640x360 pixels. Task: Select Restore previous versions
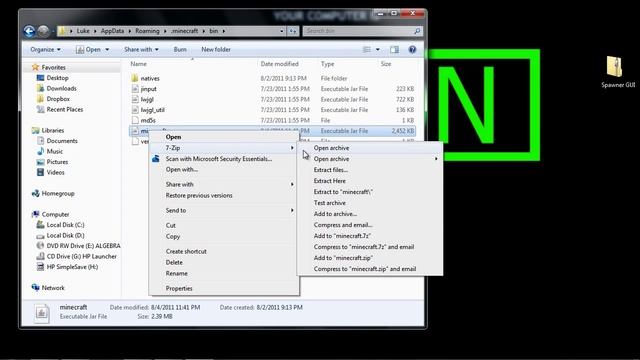[x=199, y=196]
